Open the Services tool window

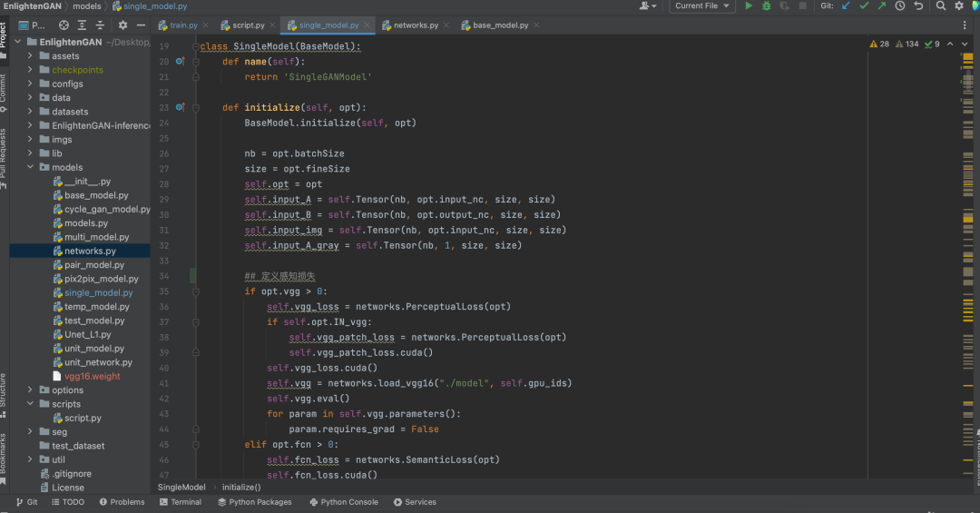(415, 502)
